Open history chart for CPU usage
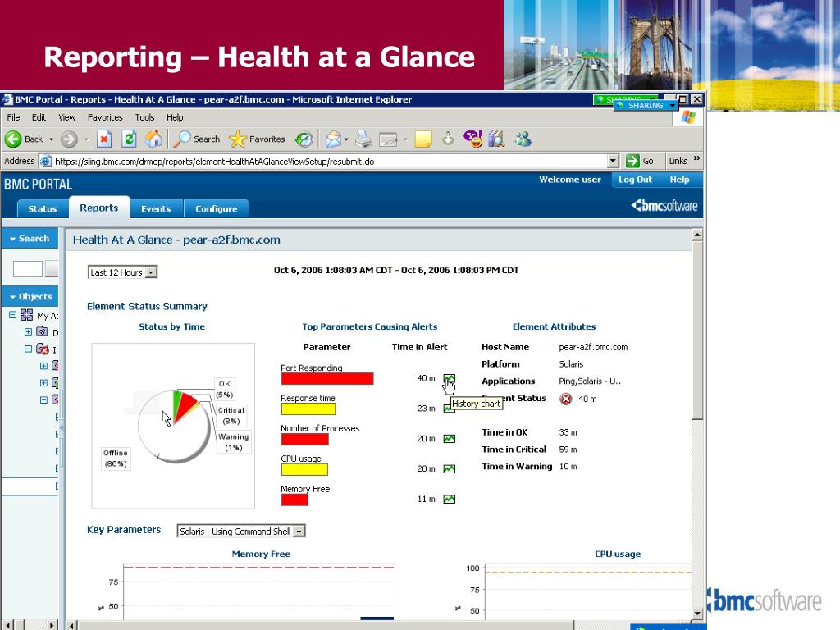This screenshot has height=630, width=840. pyautogui.click(x=449, y=468)
